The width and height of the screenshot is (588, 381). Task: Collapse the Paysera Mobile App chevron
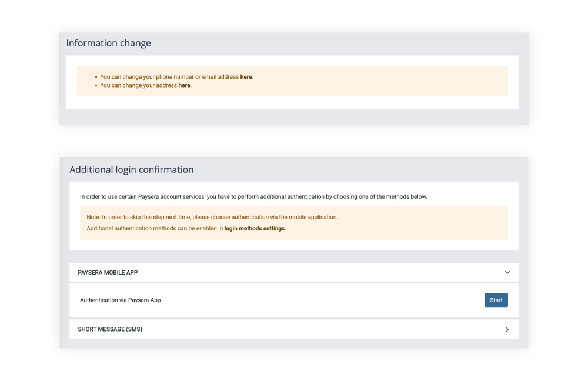(507, 273)
